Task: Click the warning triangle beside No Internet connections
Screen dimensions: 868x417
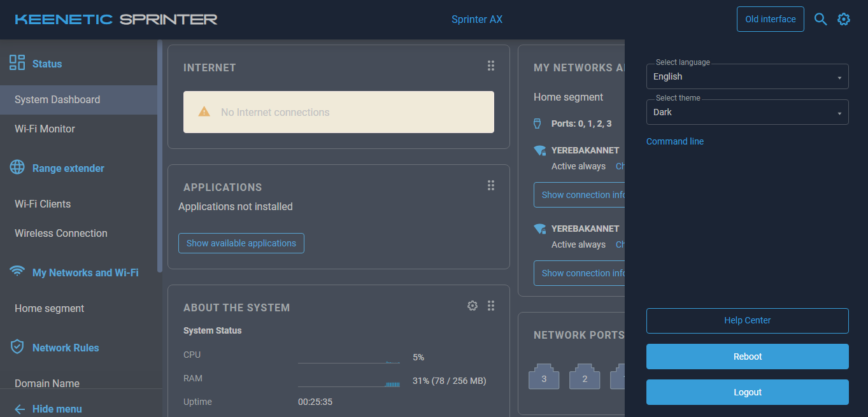Action: (204, 111)
